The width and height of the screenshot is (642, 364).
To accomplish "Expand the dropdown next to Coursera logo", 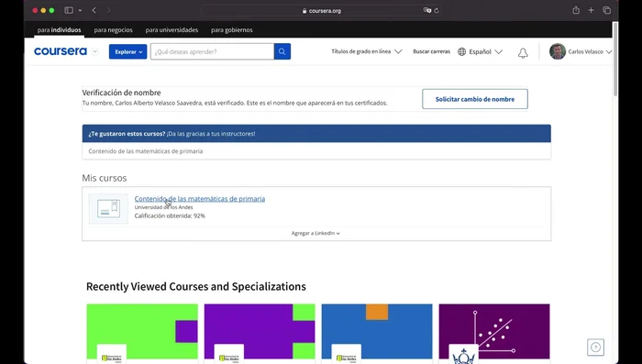I will click(95, 51).
